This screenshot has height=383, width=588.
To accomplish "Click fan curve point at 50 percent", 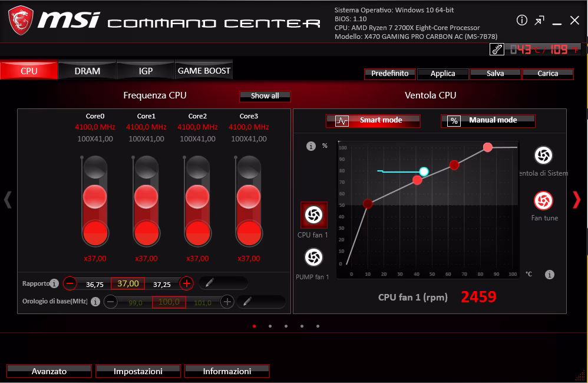I will 368,203.
